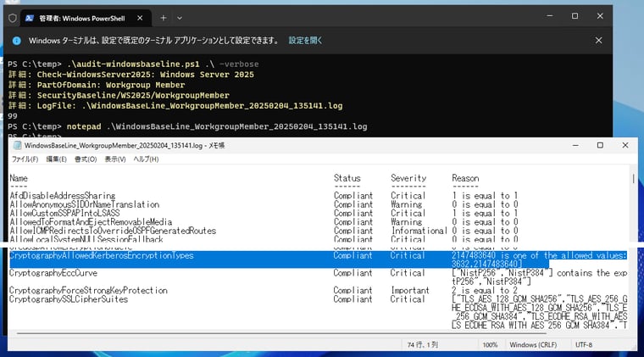Close the Windows PowerShell tab
The width and height of the screenshot is (644, 357).
[140, 18]
